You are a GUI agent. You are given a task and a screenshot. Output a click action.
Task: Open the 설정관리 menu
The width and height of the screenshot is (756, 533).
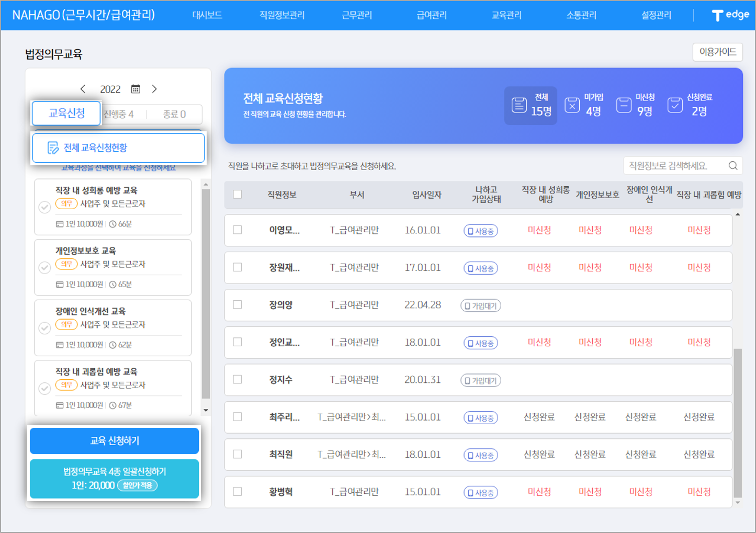pos(656,15)
